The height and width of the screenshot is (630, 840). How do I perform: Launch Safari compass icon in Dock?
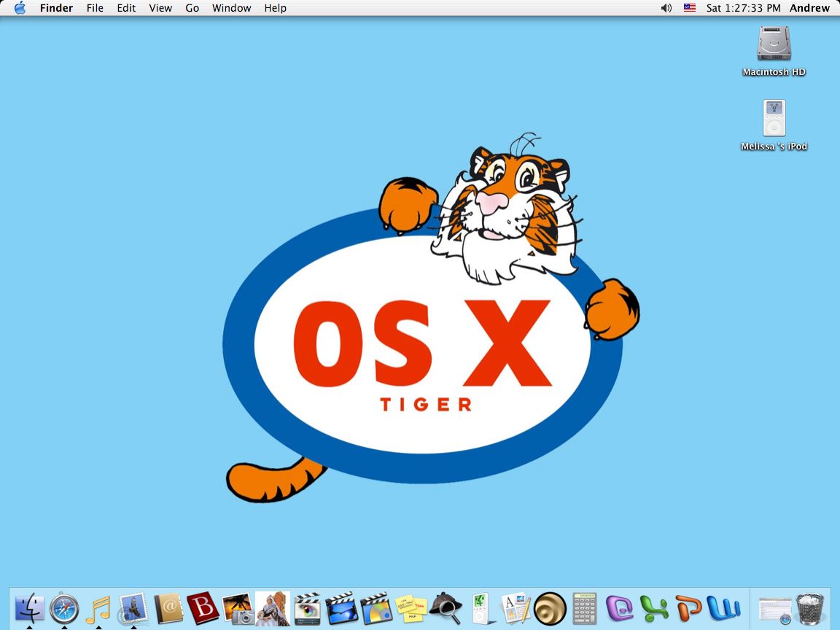point(64,609)
